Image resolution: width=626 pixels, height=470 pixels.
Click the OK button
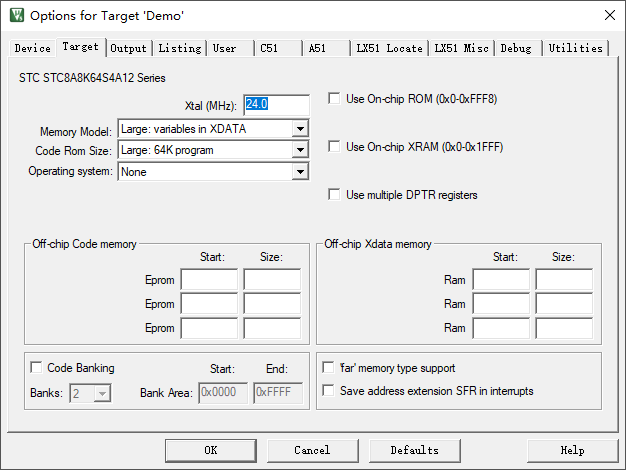pyautogui.click(x=210, y=450)
